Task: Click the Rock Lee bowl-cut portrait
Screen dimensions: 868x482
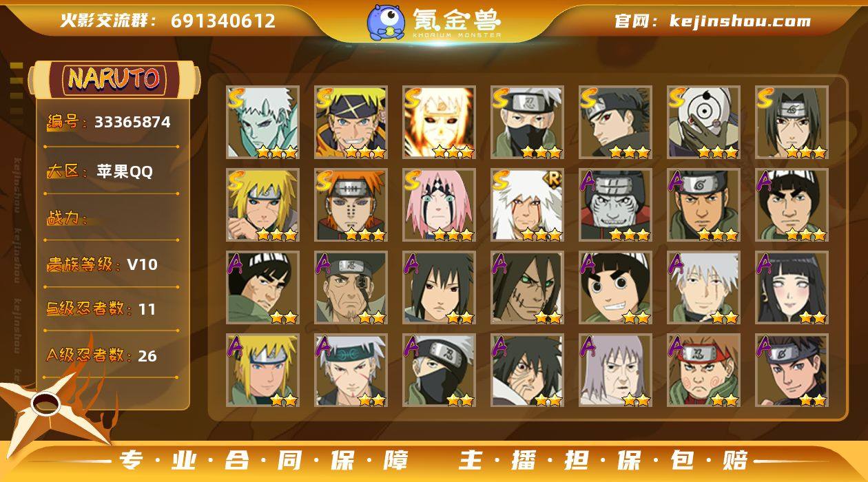Action: click(615, 287)
